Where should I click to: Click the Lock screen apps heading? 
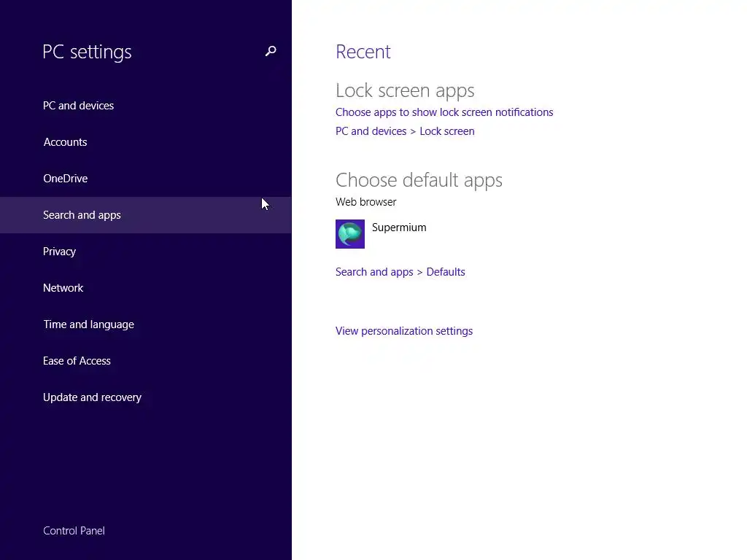pos(405,90)
